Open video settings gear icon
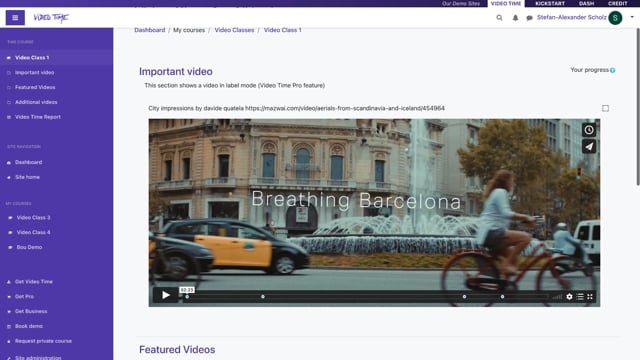This screenshot has width=640, height=360. point(569,297)
